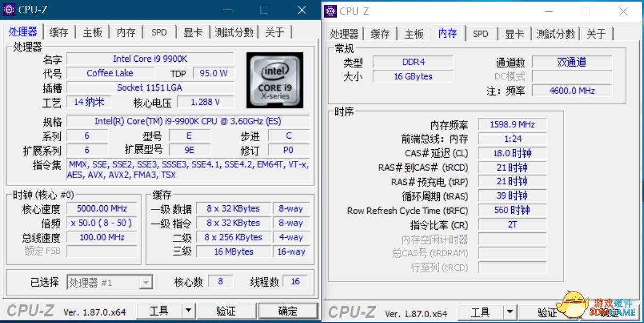Click 工具 button in left window
The width and height of the screenshot is (644, 323).
pos(159,311)
